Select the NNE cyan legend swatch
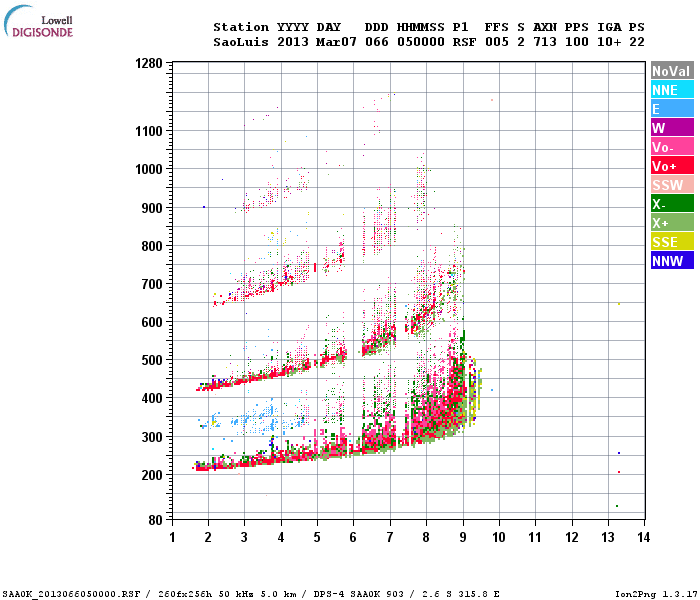Screen dimensions: 700x600 tap(672, 90)
